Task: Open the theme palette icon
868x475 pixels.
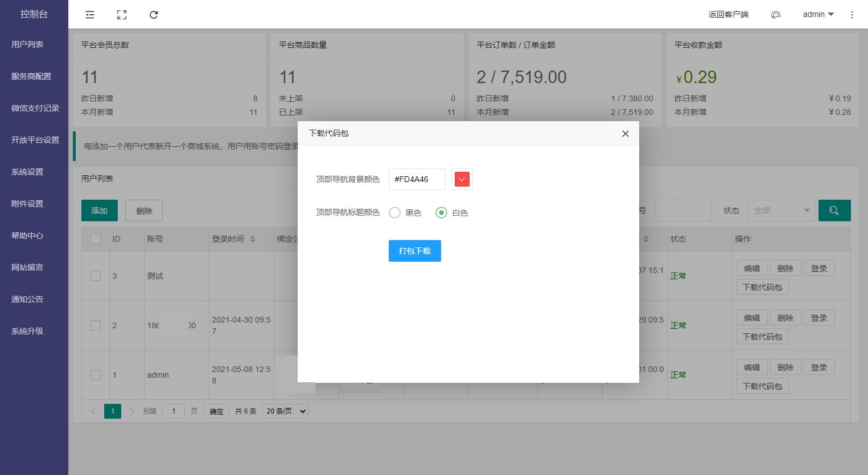Action: [x=775, y=15]
